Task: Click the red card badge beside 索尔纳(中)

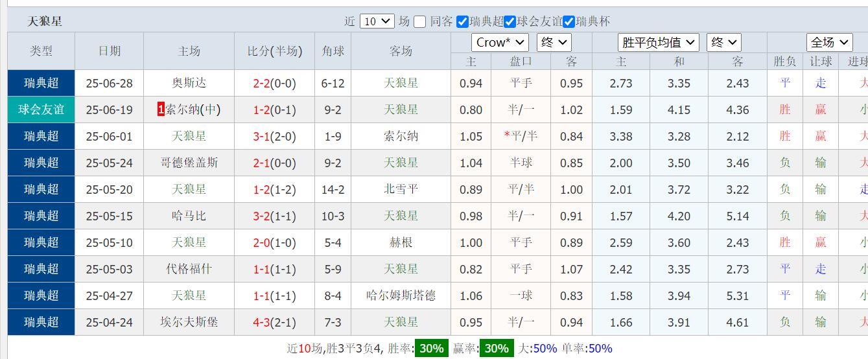Action: point(161,110)
